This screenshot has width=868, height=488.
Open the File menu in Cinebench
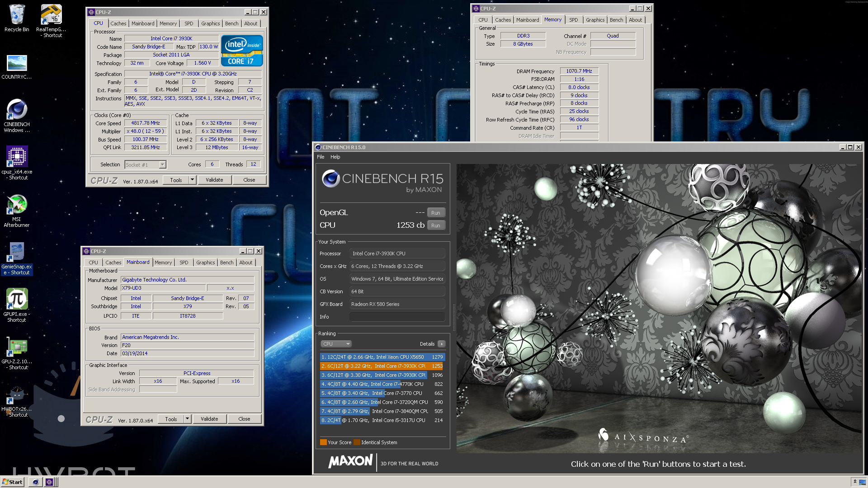point(321,157)
